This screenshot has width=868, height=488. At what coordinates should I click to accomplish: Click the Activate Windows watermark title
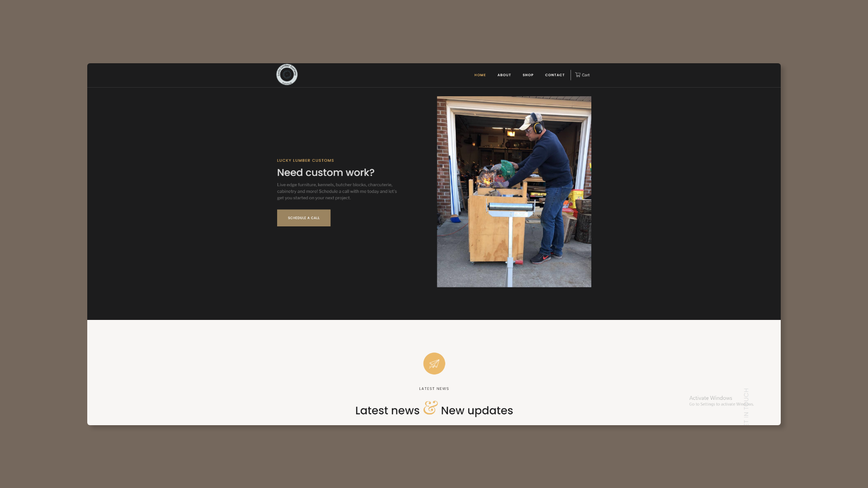pos(711,398)
